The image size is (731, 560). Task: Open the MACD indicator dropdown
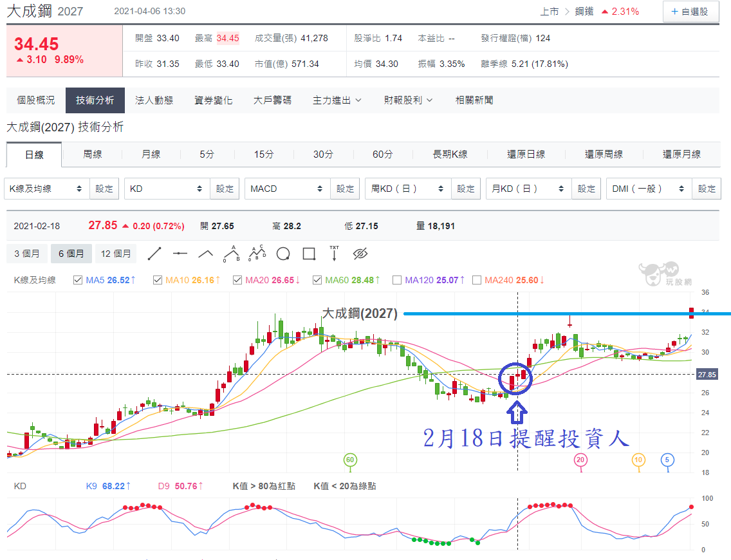[287, 189]
